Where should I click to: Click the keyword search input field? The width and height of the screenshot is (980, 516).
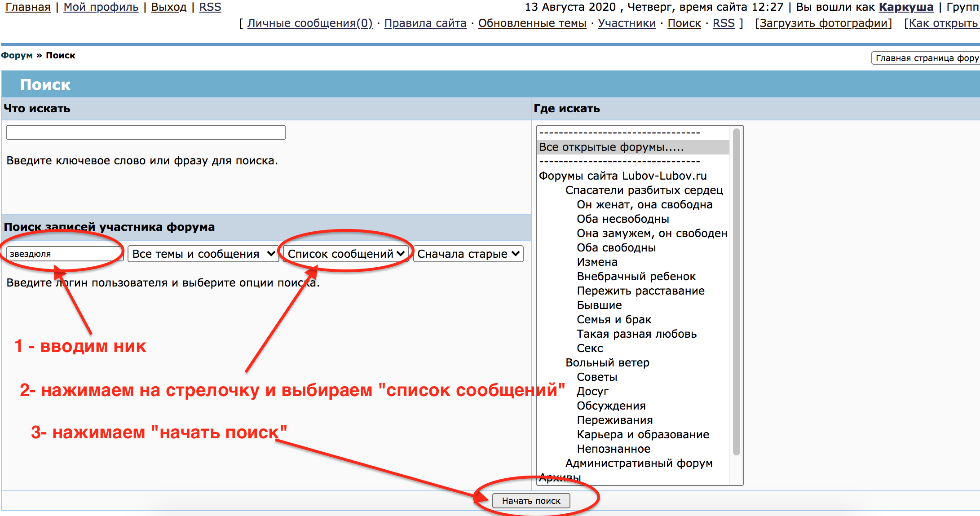pyautogui.click(x=146, y=132)
